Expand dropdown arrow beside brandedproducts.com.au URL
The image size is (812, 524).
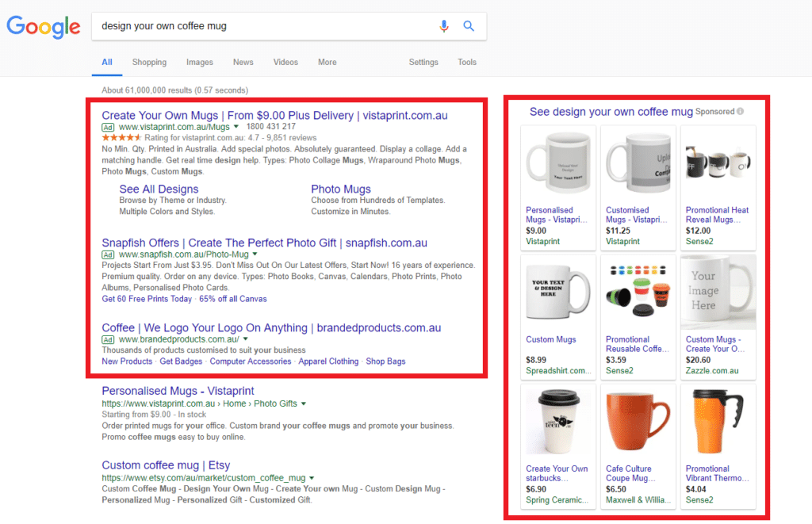(246, 339)
